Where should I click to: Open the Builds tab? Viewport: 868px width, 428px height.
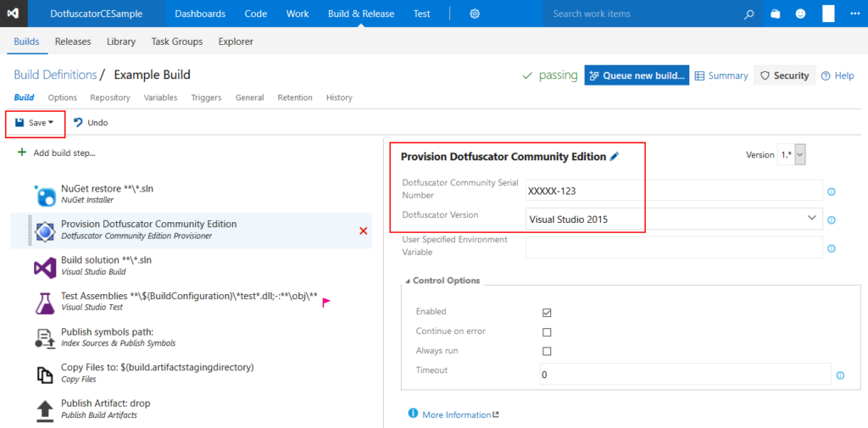26,42
